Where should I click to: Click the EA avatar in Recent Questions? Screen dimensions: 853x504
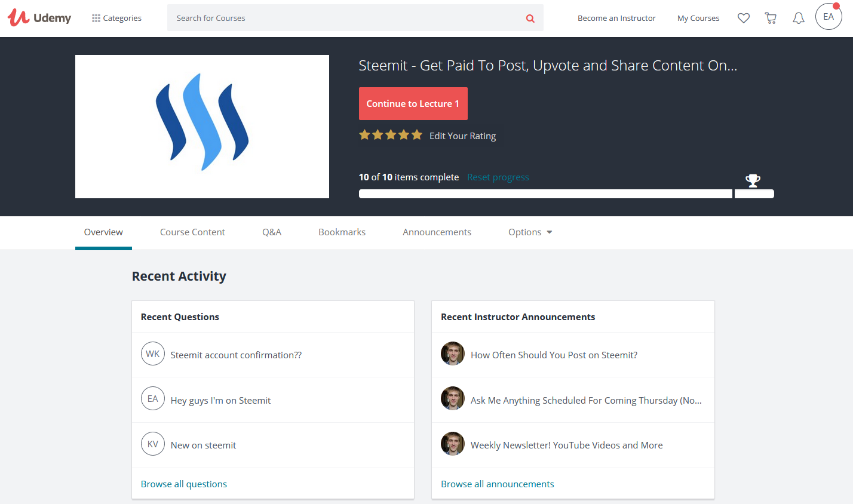pyautogui.click(x=153, y=398)
